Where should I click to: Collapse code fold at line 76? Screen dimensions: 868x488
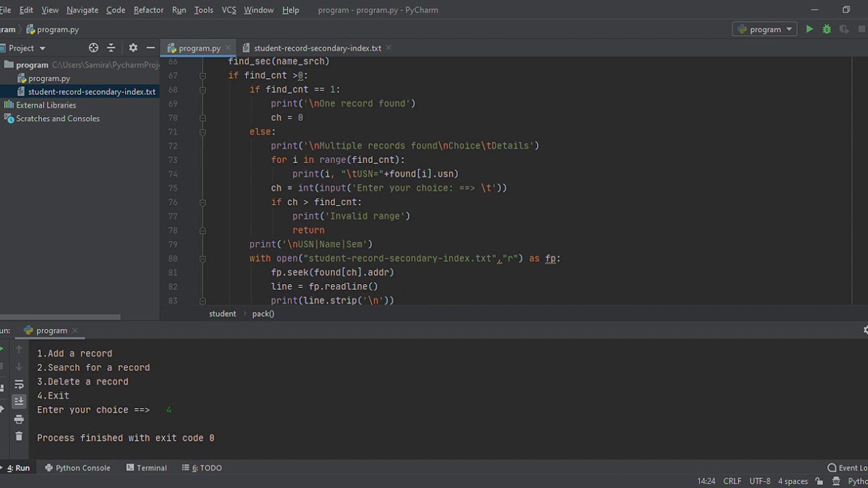202,202
